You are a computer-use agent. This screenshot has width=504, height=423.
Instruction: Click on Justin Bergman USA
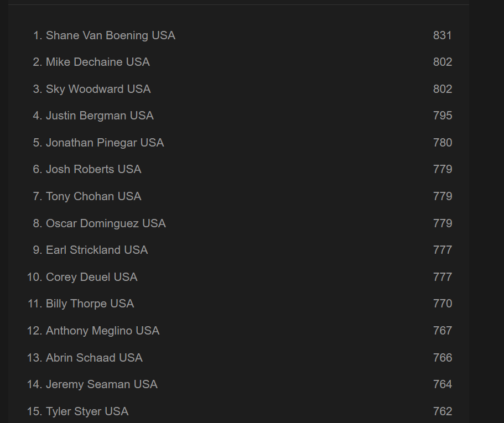(100, 116)
